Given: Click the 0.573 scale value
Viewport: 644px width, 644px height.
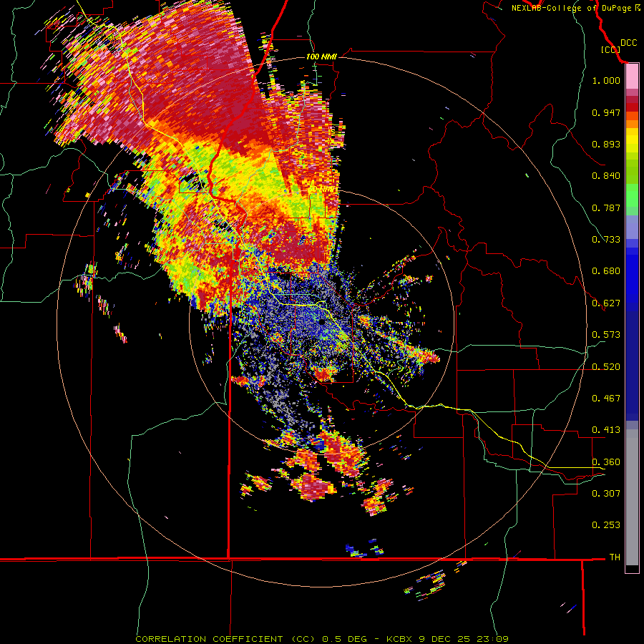Looking at the screenshot, I should point(606,335).
